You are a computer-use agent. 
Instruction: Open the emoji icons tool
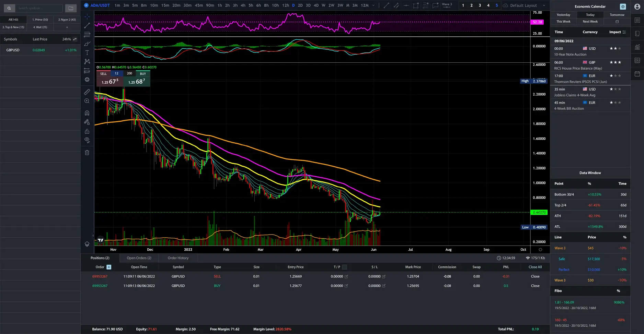click(x=87, y=80)
